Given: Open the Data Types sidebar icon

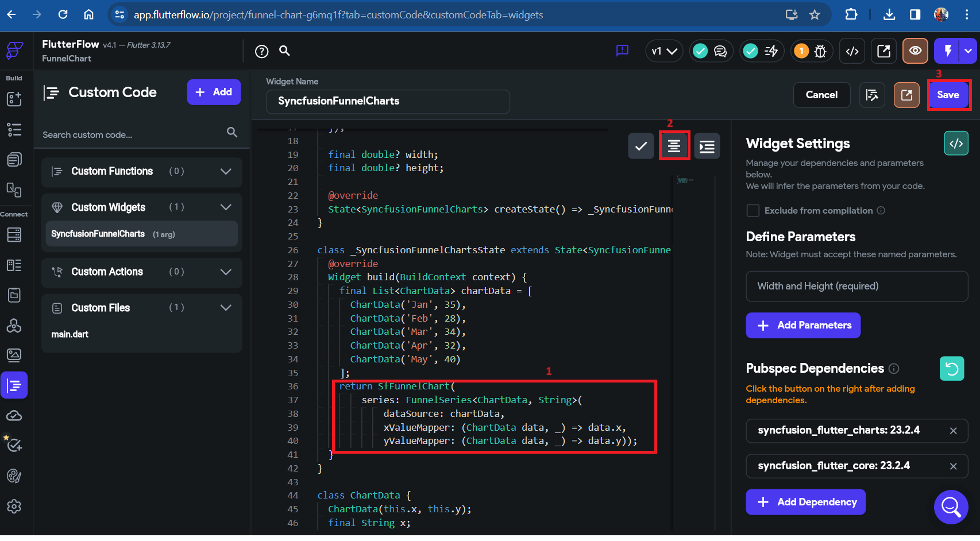Looking at the screenshot, I should 14,265.
